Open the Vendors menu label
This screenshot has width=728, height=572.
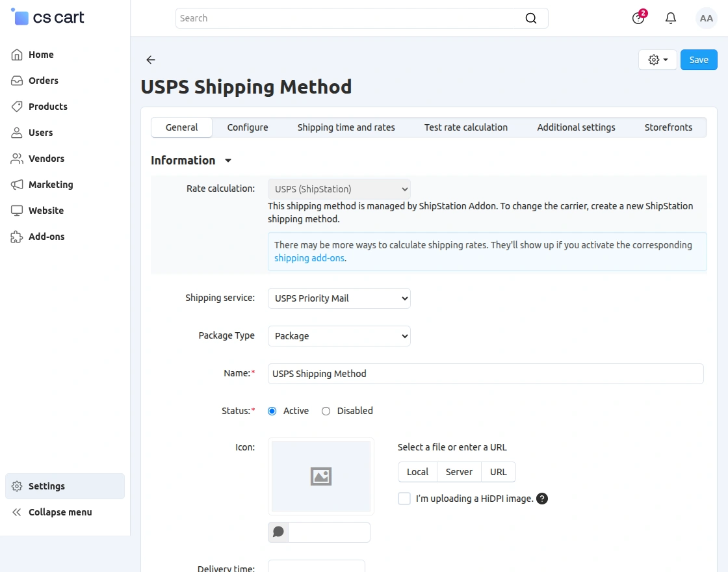(x=46, y=159)
